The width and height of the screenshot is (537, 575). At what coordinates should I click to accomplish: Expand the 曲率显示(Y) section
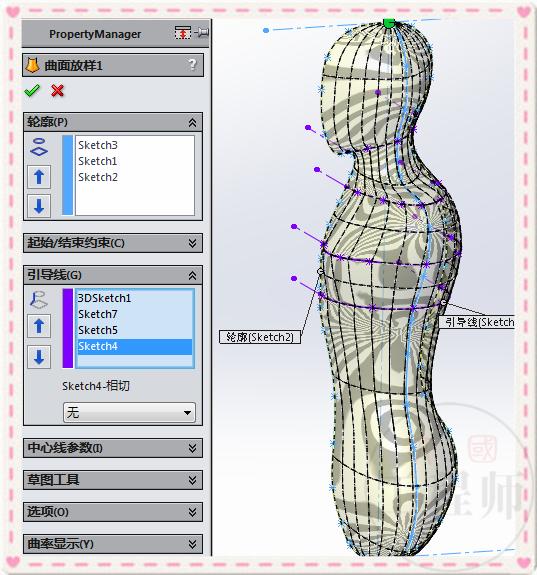pyautogui.click(x=193, y=544)
